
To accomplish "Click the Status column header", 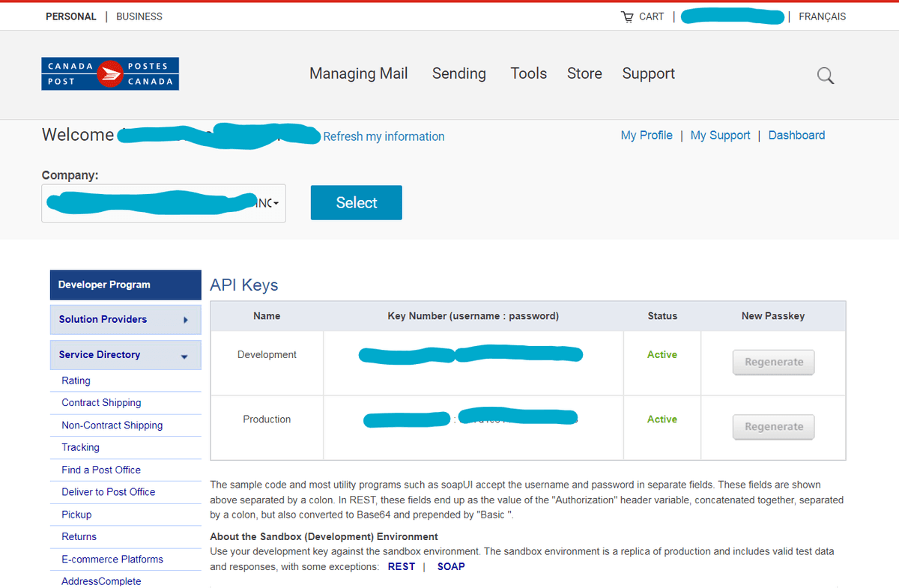I will pyautogui.click(x=662, y=316).
